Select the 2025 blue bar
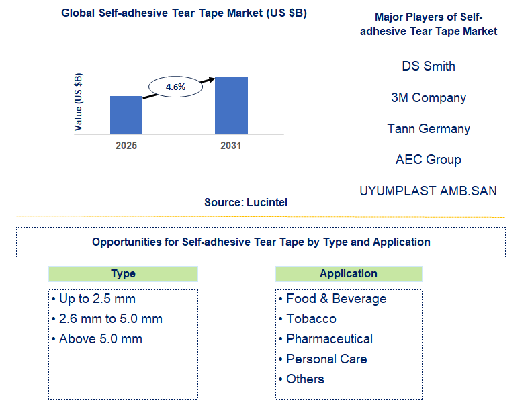This screenshot has height=411, width=532. pyautogui.click(x=126, y=116)
